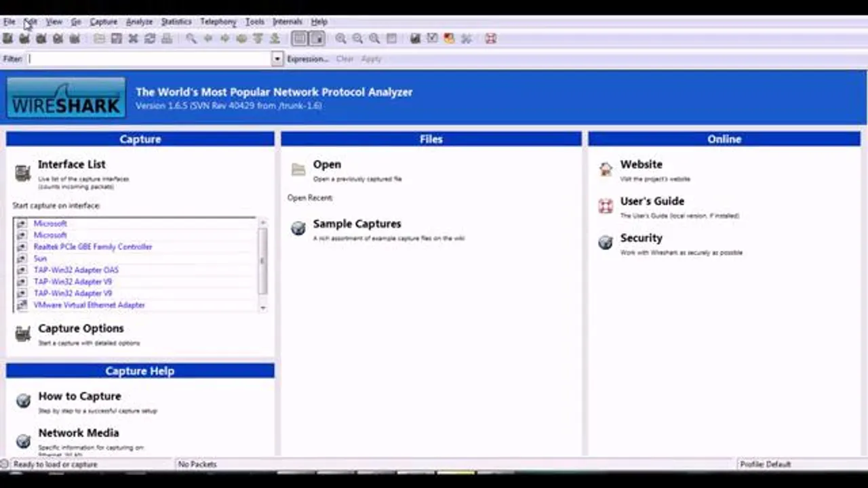Go forward in packet history
868x488 pixels.
[x=224, y=39]
